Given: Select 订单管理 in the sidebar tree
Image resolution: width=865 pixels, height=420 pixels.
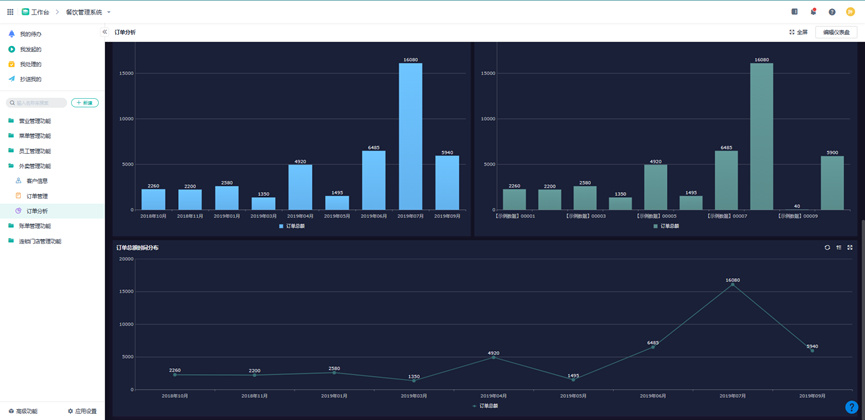Looking at the screenshot, I should (37, 196).
